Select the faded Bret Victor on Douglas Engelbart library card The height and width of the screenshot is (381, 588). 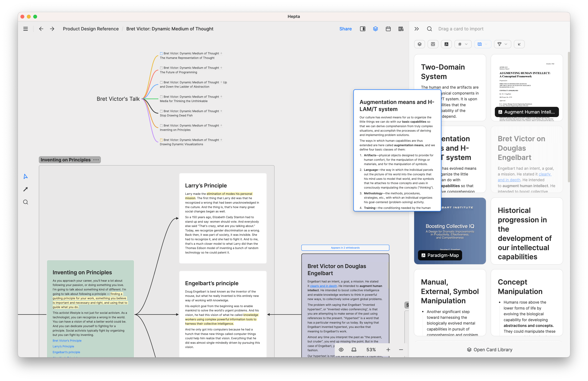526,159
